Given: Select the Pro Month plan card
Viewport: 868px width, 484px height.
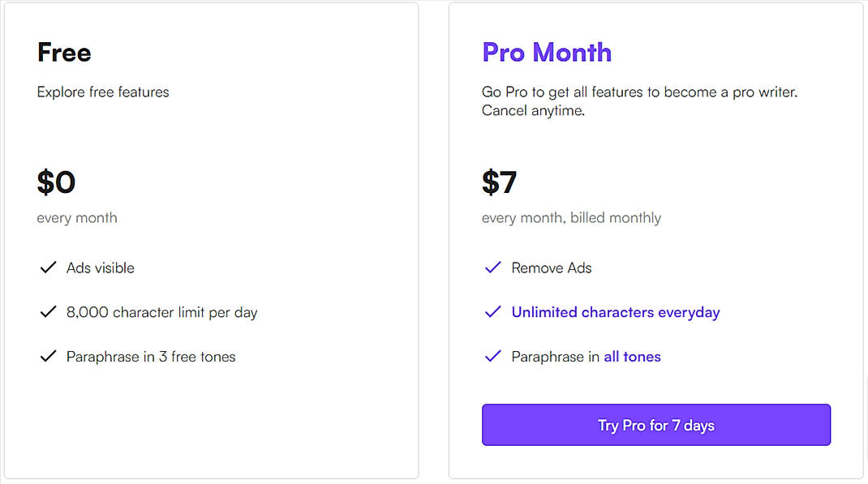Looking at the screenshot, I should click(656, 239).
